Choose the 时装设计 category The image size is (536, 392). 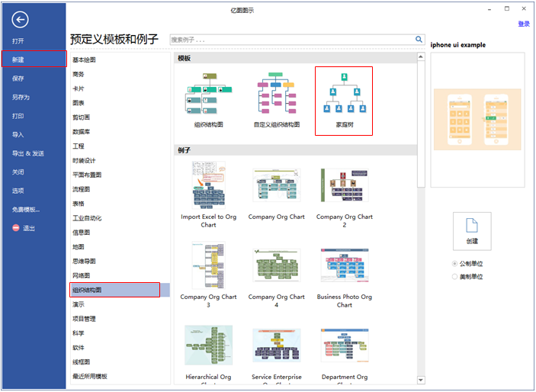84,160
